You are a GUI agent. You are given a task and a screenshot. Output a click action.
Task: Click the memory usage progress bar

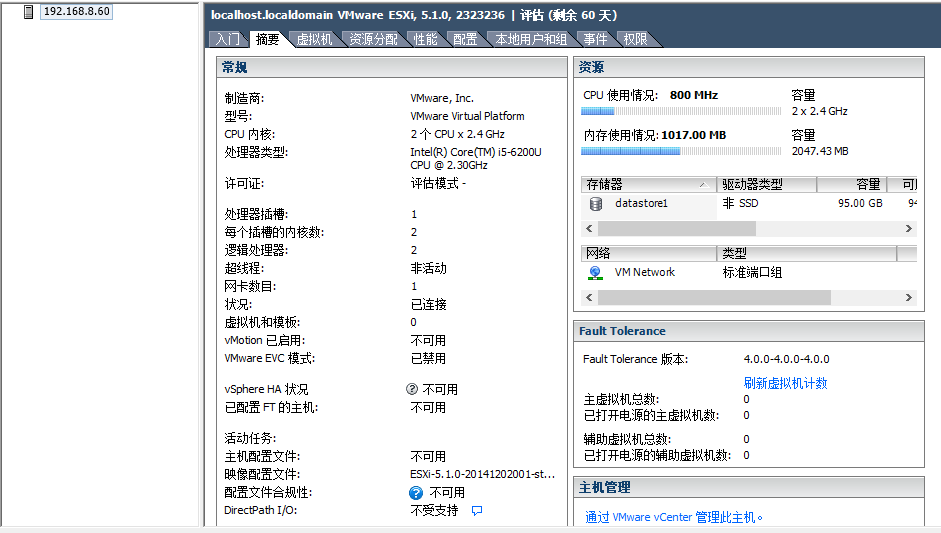[681, 151]
